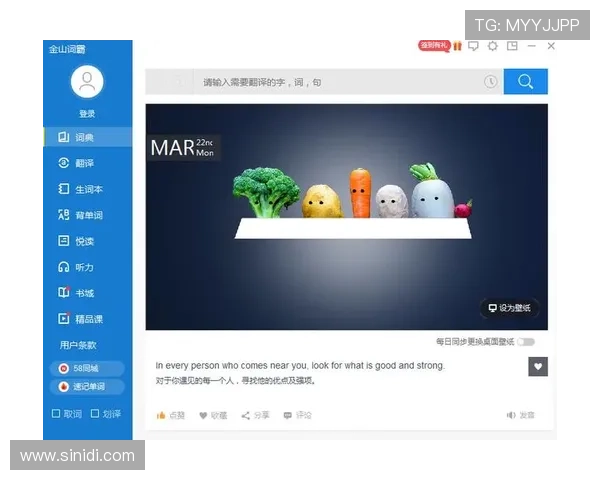Play the sentence pronunciation (发音)

pyautogui.click(x=520, y=415)
